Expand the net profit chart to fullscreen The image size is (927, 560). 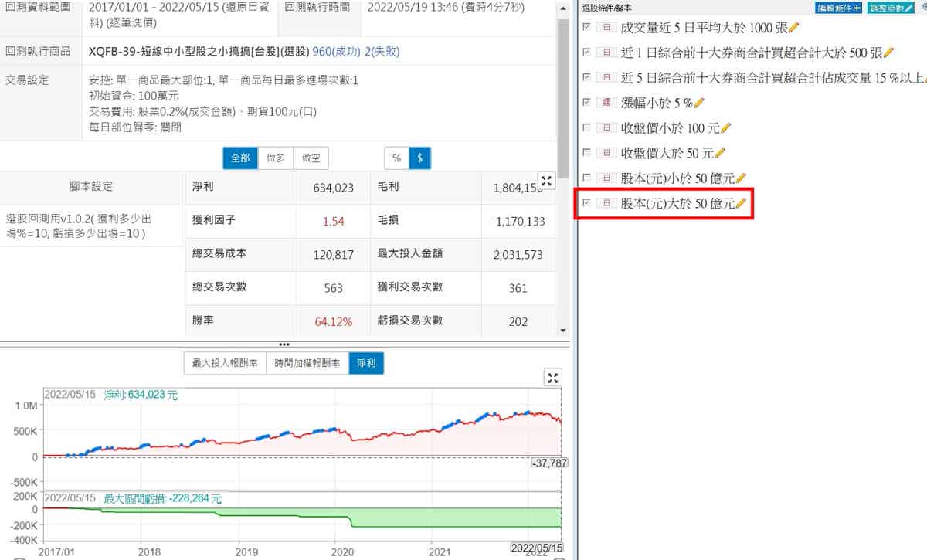pyautogui.click(x=552, y=377)
